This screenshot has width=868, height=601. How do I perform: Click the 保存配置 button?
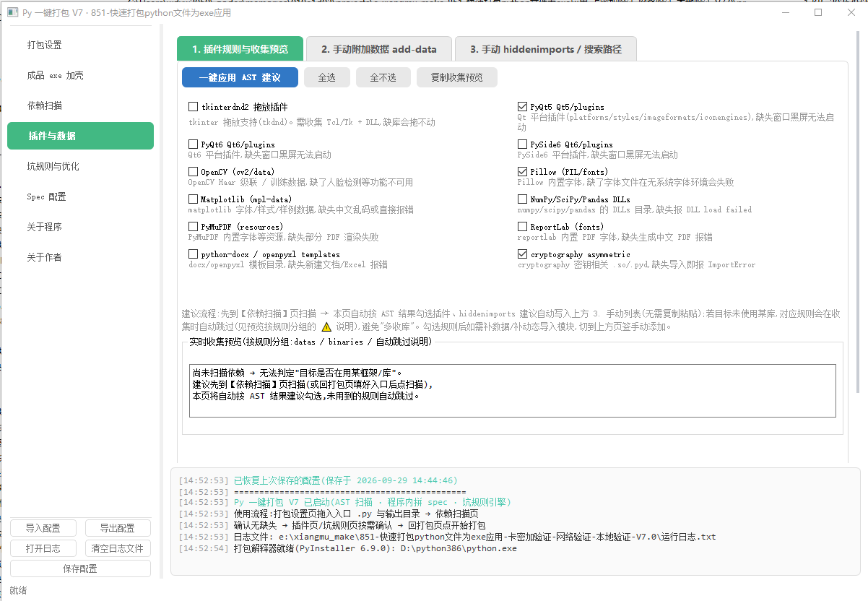[80, 568]
